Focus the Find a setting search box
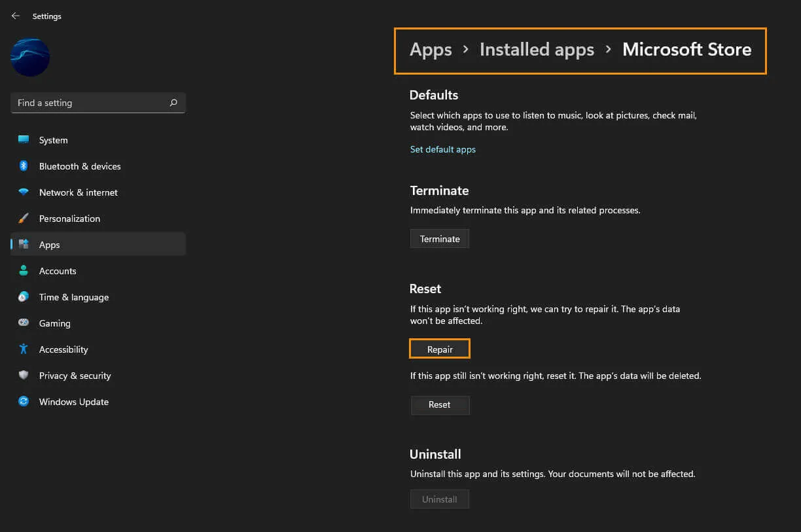Image resolution: width=801 pixels, height=532 pixels. [x=98, y=103]
